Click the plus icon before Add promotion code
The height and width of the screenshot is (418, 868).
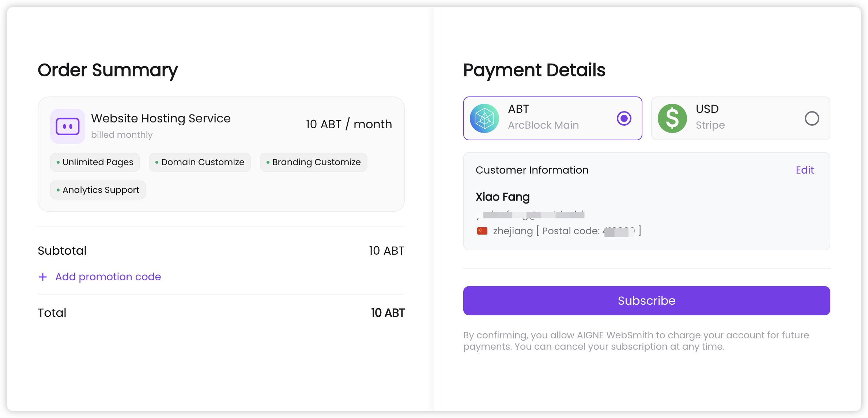pos(43,277)
